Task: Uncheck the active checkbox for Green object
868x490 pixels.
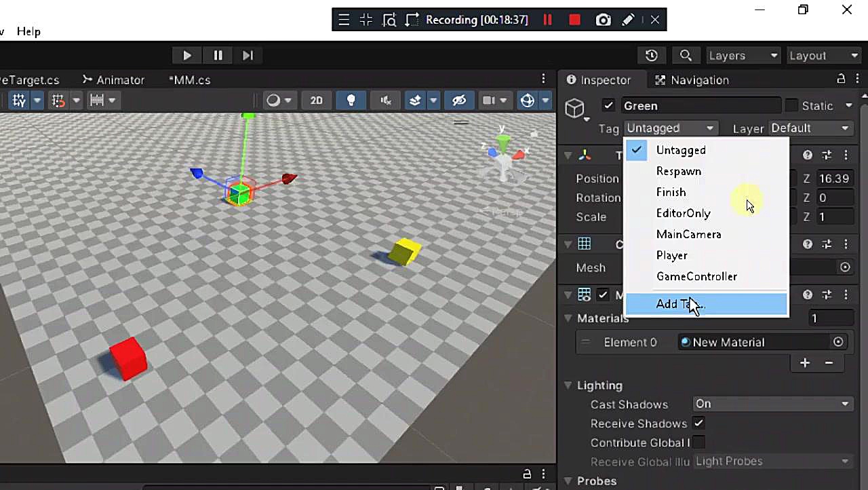Action: coord(608,105)
